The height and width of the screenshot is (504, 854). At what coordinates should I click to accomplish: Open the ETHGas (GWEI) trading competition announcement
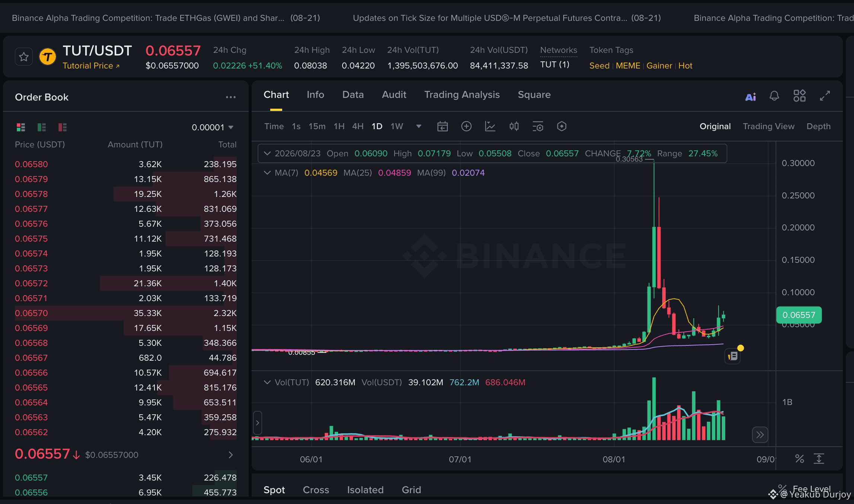166,18
